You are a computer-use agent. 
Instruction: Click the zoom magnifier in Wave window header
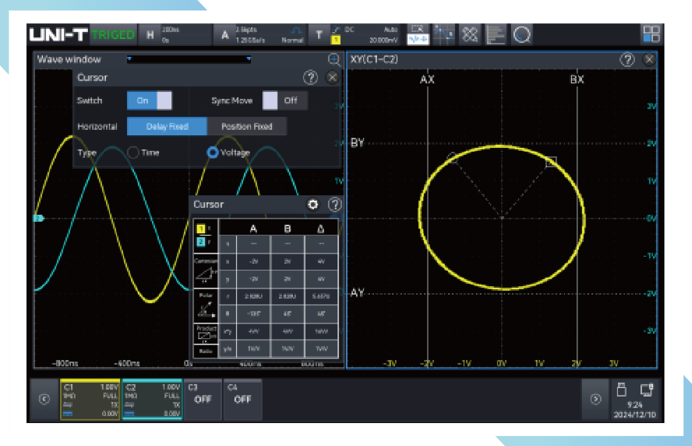(334, 60)
